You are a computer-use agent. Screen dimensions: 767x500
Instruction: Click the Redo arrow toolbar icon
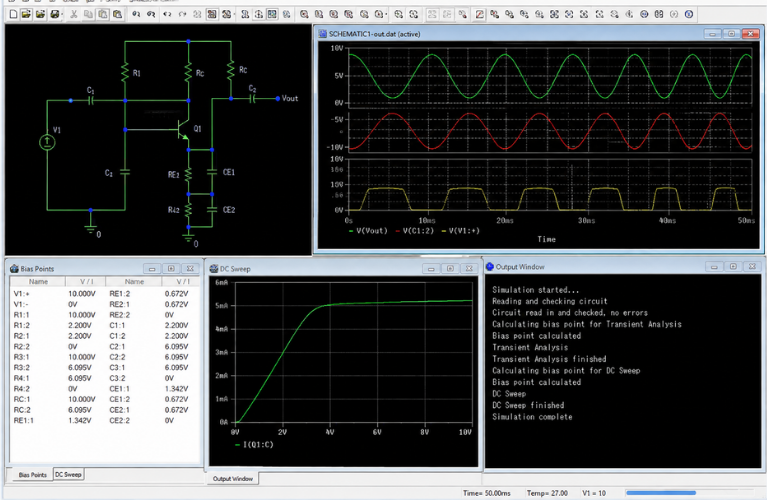(x=182, y=14)
